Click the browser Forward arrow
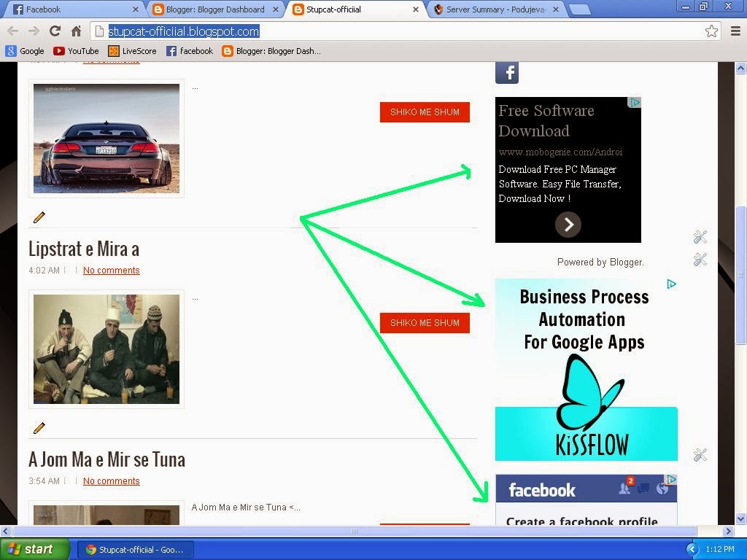This screenshot has width=747, height=560. tap(34, 31)
